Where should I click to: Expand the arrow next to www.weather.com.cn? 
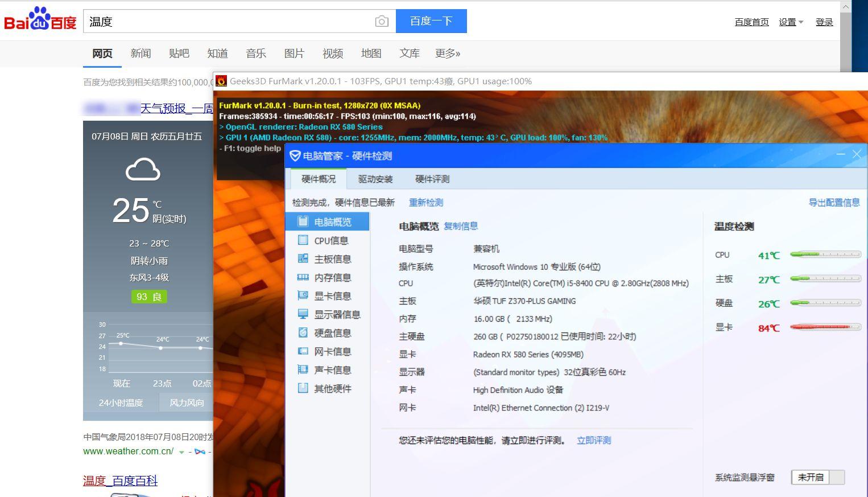click(x=181, y=452)
